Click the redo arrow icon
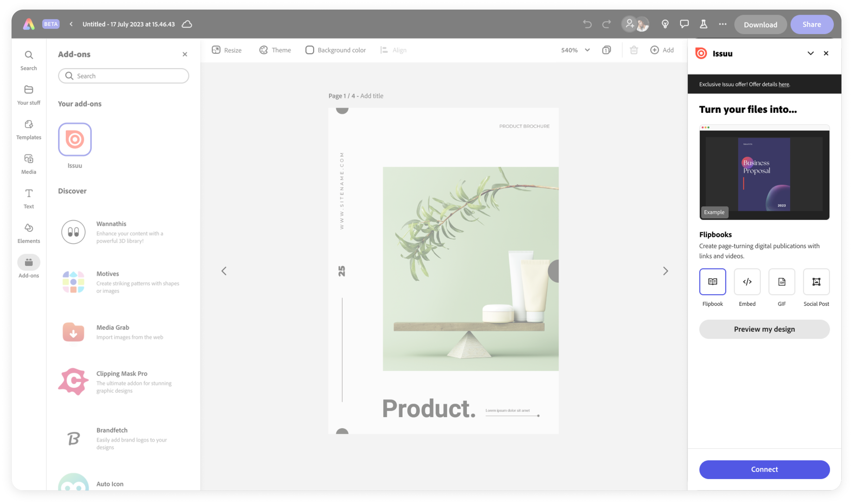The width and height of the screenshot is (853, 504). (x=606, y=24)
